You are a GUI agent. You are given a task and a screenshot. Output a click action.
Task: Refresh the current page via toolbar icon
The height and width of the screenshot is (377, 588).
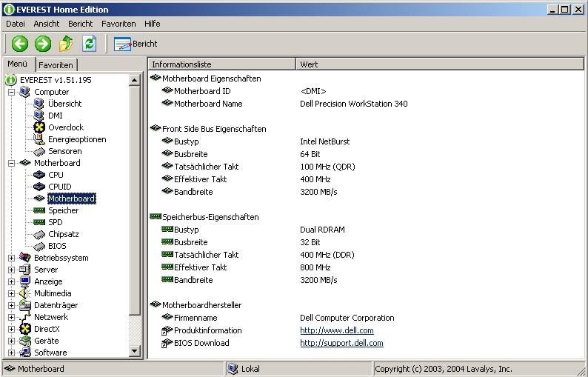click(90, 44)
